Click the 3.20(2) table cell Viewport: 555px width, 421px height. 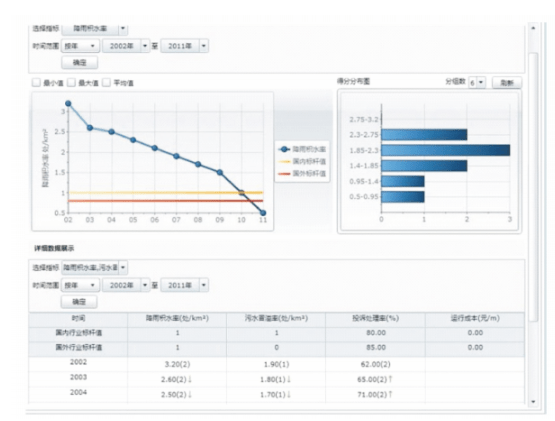(177, 364)
